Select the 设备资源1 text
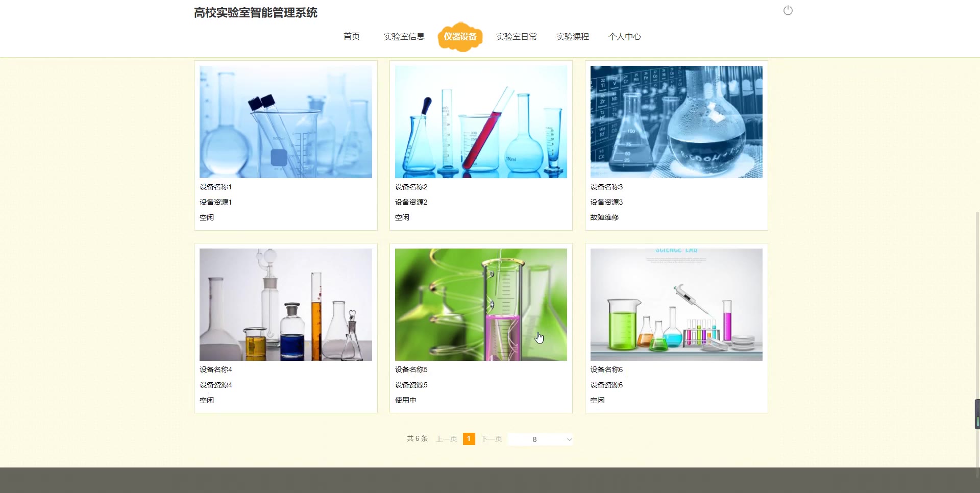This screenshot has height=493, width=980. [x=216, y=202]
